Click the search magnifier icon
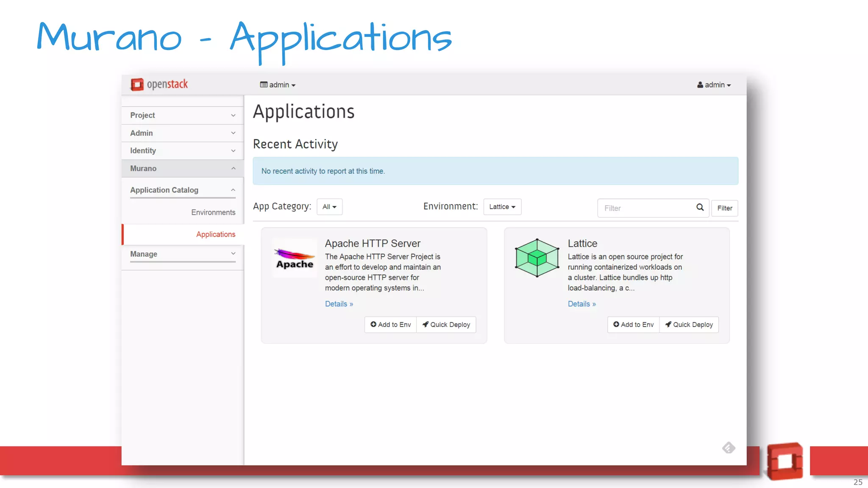This screenshot has width=868, height=488. click(x=700, y=208)
